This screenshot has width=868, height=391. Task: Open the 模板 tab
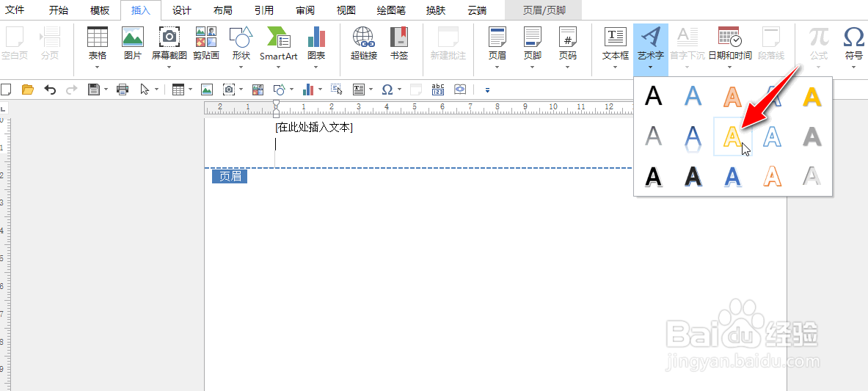coord(100,10)
